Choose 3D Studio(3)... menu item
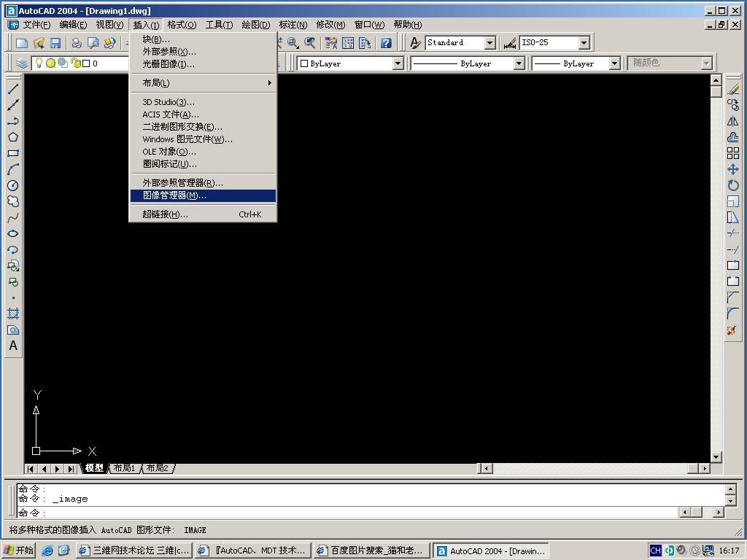This screenshot has width=747, height=560. pyautogui.click(x=203, y=102)
